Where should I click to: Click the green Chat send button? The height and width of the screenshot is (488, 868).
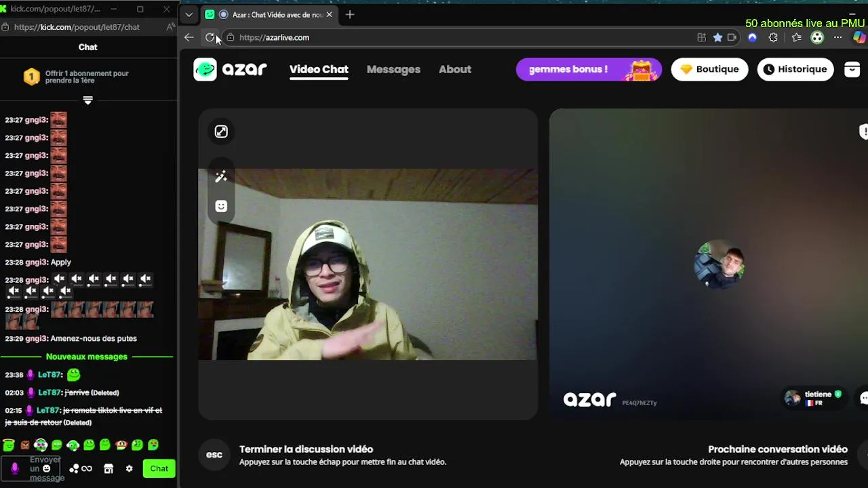pyautogui.click(x=159, y=468)
